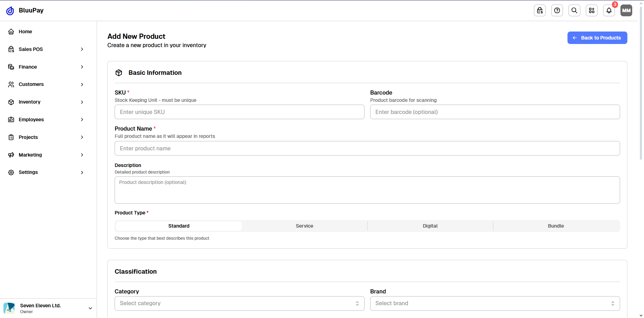The height and width of the screenshot is (318, 644).
Task: Open the POS register icon in header
Action: pyautogui.click(x=540, y=10)
